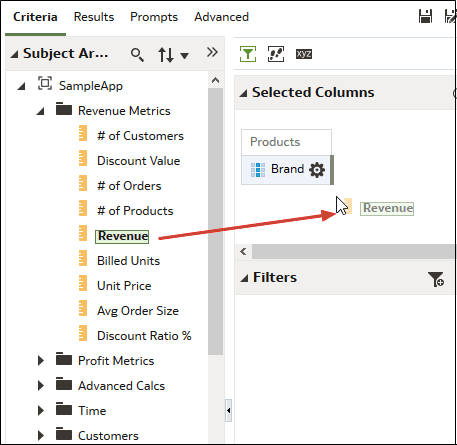
Task: Click the horizontal scrollbar left arrow
Action: tap(243, 251)
